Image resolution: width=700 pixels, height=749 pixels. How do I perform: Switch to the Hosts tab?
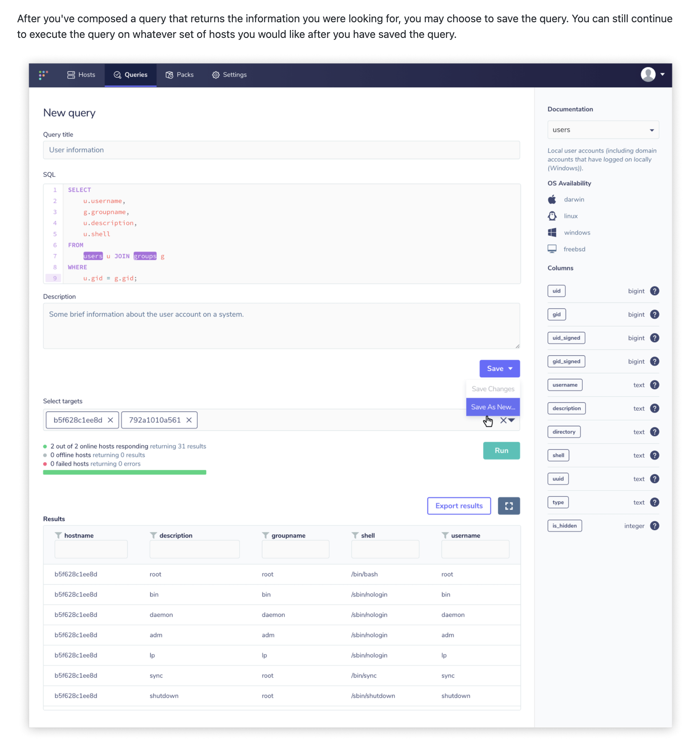(81, 75)
